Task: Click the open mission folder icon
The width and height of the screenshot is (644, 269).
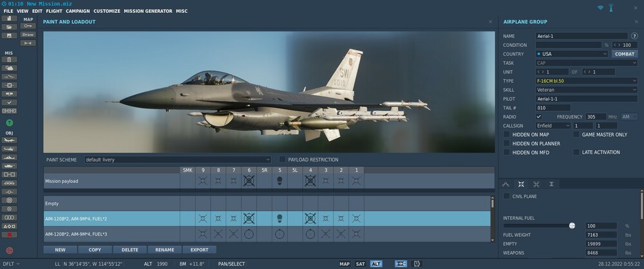Action: tap(10, 27)
